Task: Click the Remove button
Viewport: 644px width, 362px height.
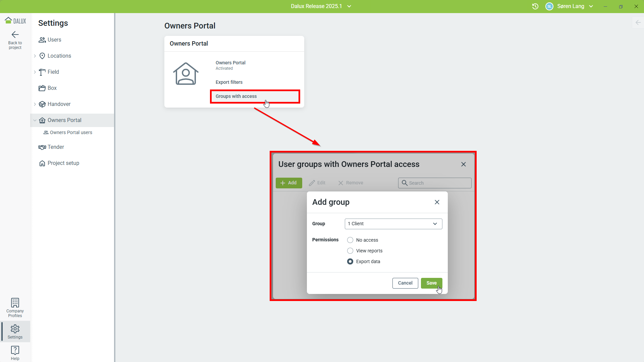Action: 351,183
